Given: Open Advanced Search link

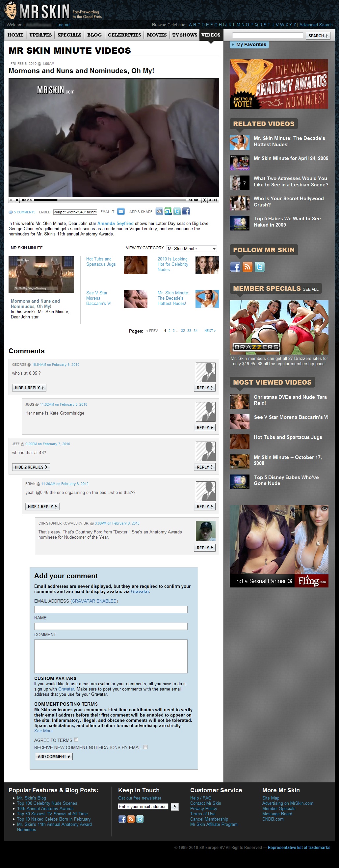Looking at the screenshot, I should point(316,25).
